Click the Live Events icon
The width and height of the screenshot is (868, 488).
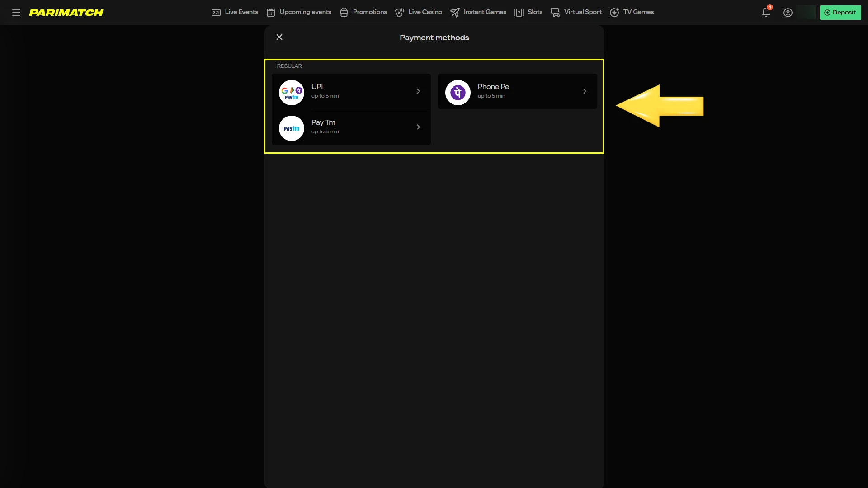click(x=216, y=12)
